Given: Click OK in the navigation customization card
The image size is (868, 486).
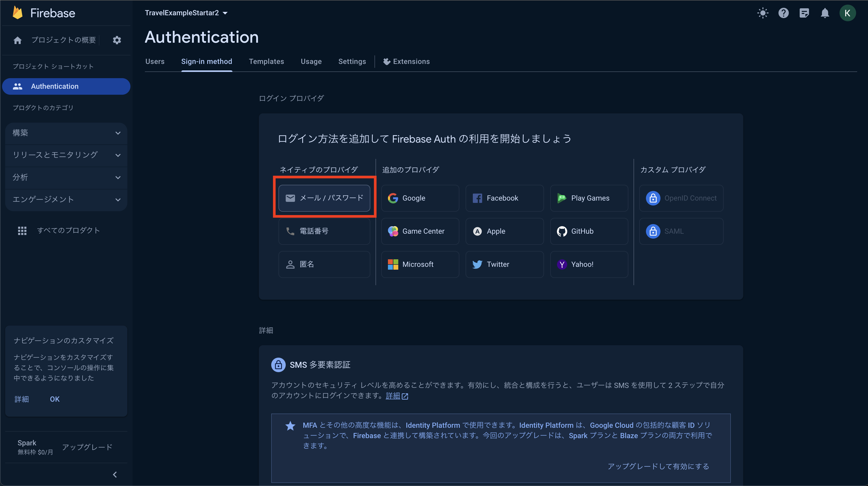Looking at the screenshot, I should pos(55,399).
